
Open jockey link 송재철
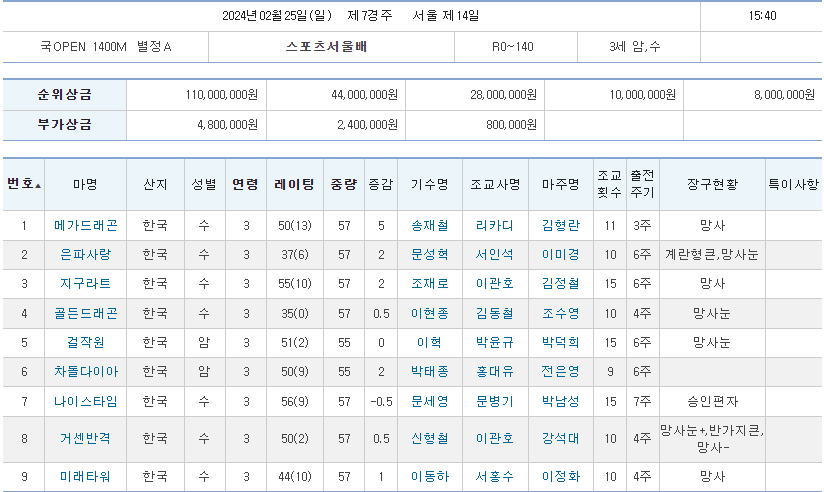430,226
